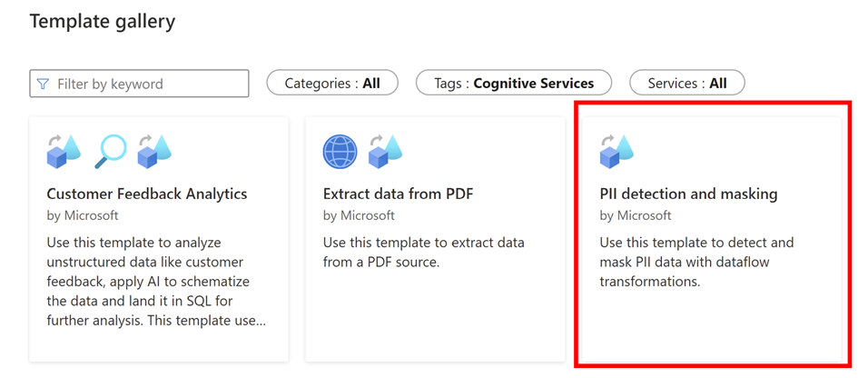Open the Categories : All filter dropdown

tap(332, 83)
